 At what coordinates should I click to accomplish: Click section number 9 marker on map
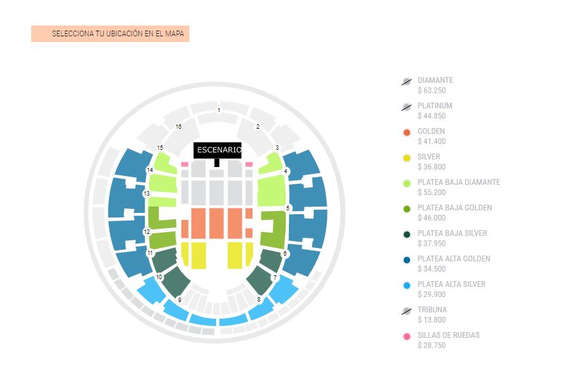180,300
